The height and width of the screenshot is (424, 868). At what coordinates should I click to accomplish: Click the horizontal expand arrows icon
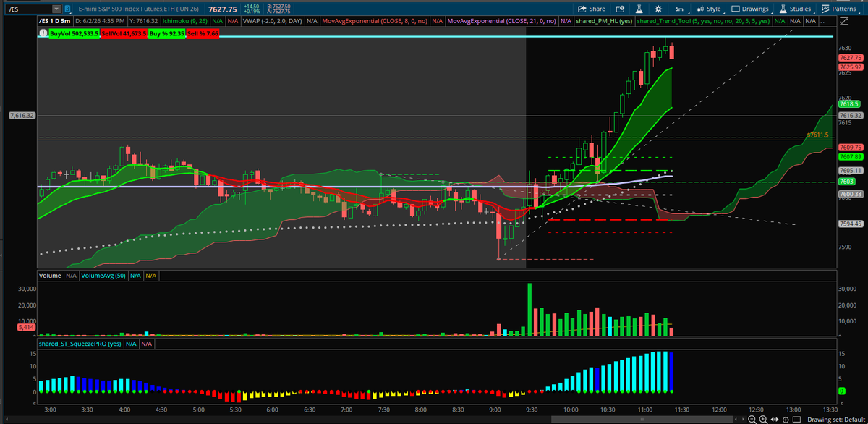[x=775, y=419]
